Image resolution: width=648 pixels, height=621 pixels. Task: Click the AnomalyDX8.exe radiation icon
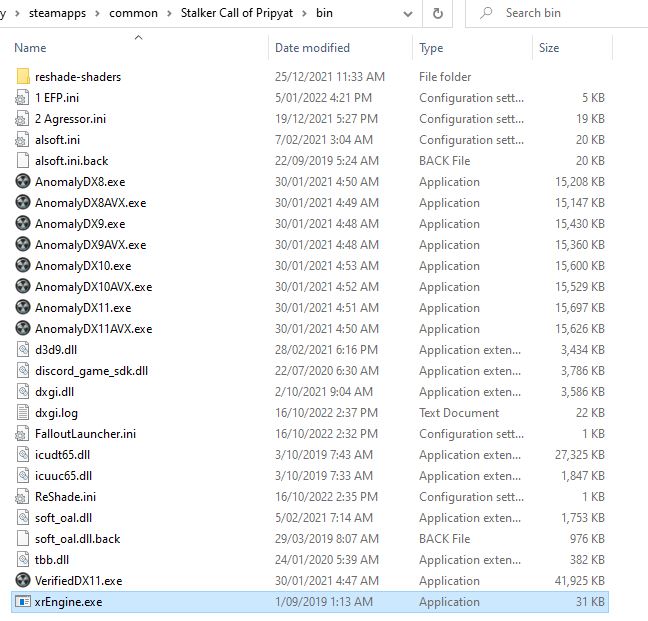[23, 181]
